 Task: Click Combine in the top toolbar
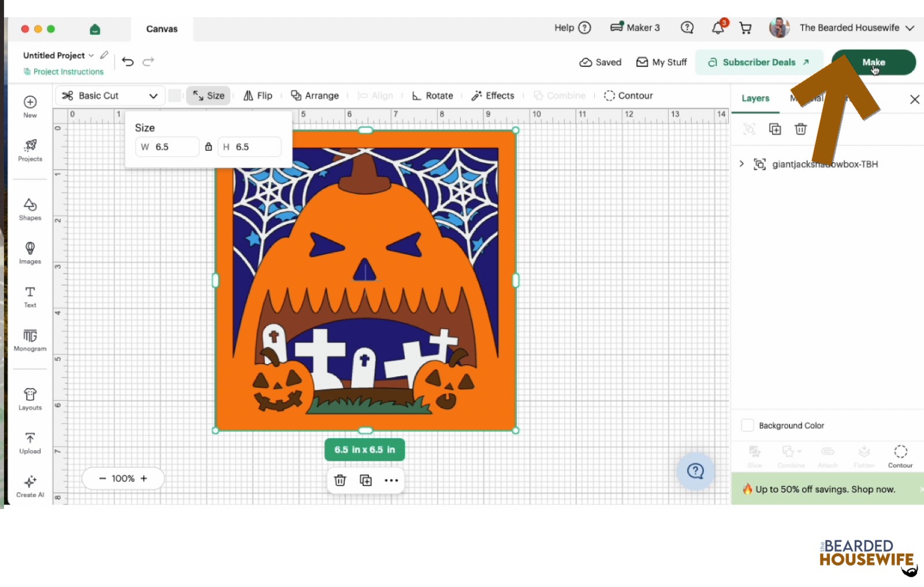pyautogui.click(x=560, y=96)
